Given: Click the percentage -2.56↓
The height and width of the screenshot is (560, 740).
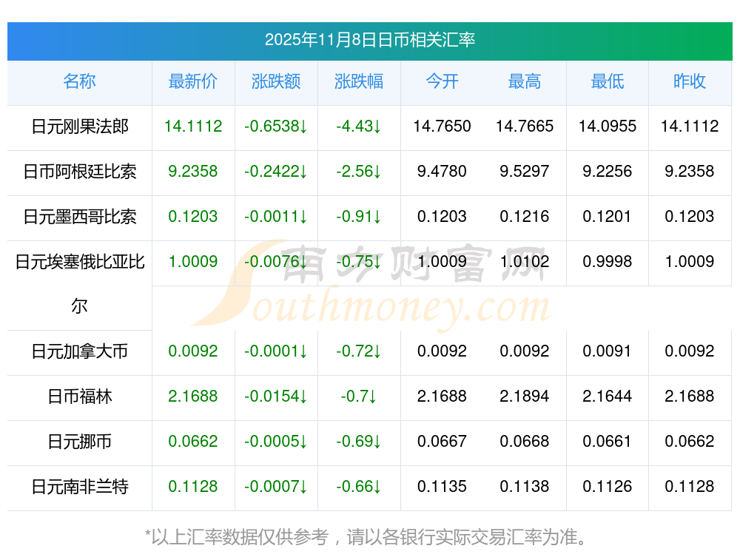Looking at the screenshot, I should pyautogui.click(x=359, y=172).
